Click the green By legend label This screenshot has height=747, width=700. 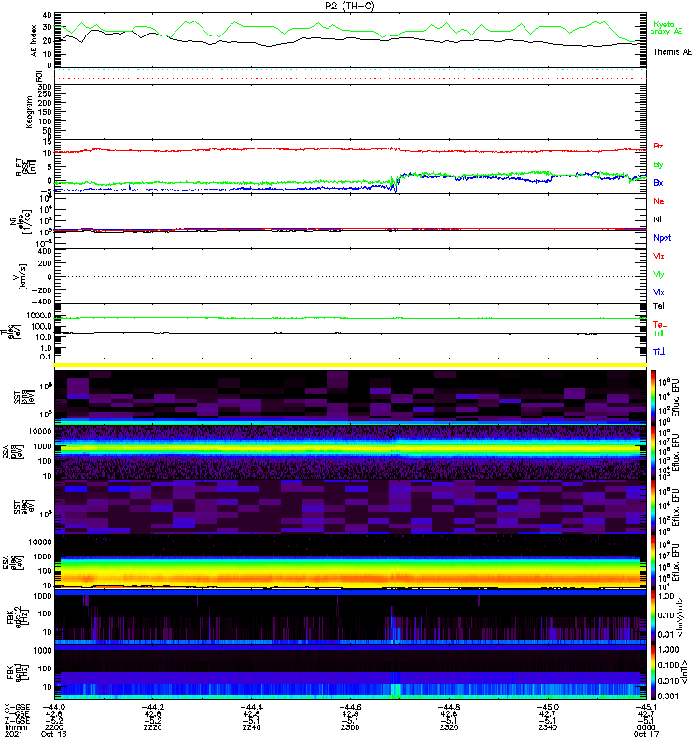click(658, 165)
